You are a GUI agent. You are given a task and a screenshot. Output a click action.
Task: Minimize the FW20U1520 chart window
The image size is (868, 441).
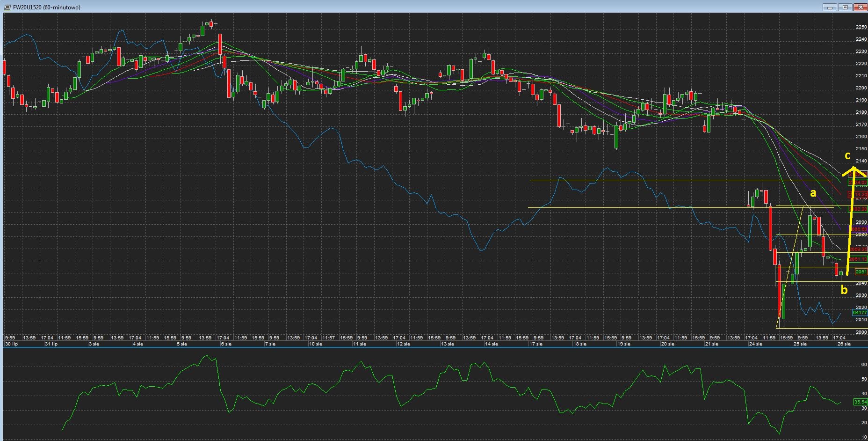coord(830,7)
